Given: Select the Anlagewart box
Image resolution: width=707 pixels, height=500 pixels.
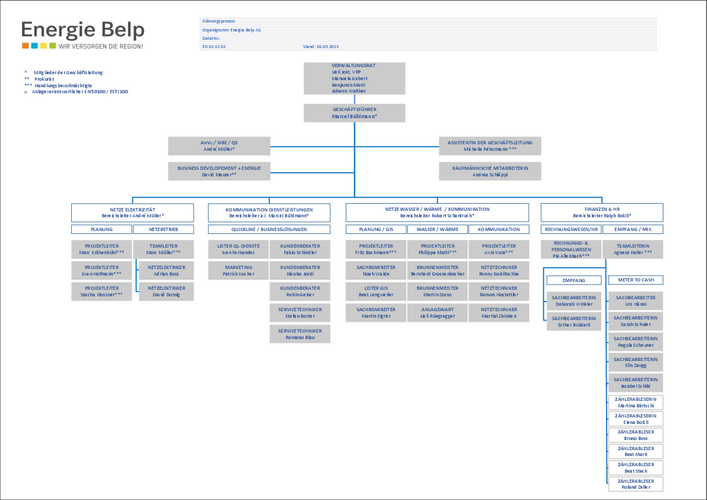Looking at the screenshot, I should (437, 312).
